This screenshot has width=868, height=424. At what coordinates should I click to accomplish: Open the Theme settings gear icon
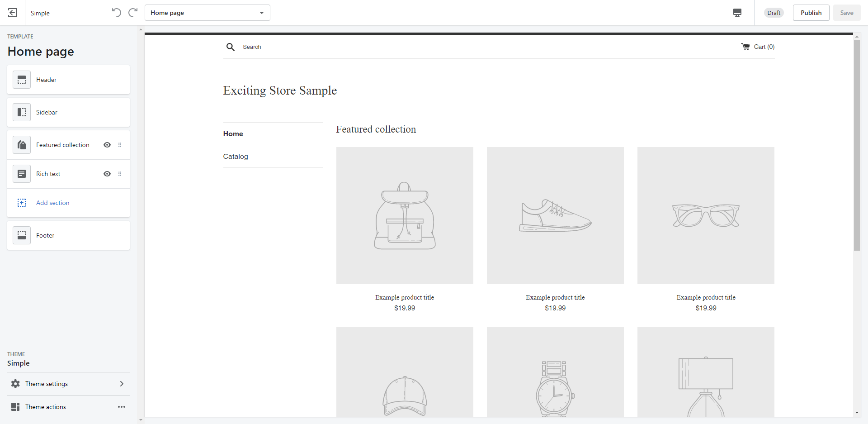coord(15,383)
